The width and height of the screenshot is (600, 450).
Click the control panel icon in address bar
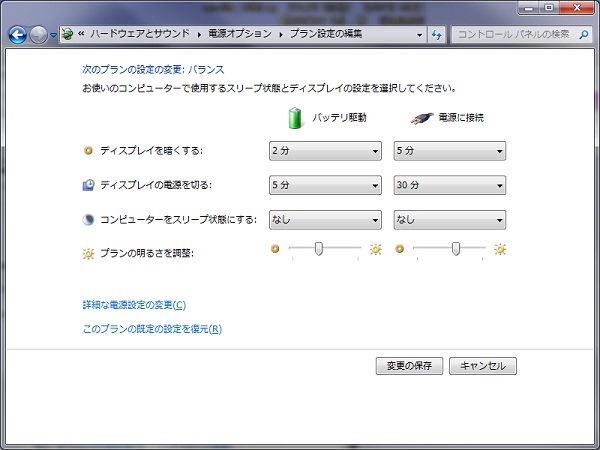pos(67,34)
